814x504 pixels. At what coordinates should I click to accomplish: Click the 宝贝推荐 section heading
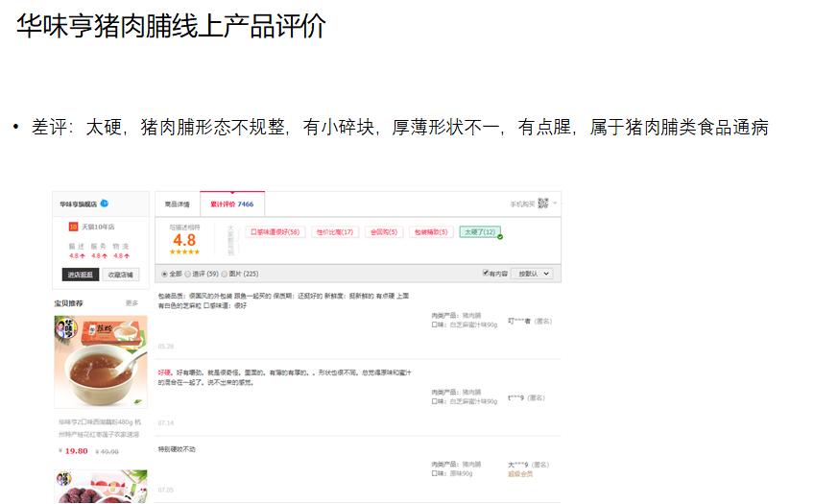(68, 303)
